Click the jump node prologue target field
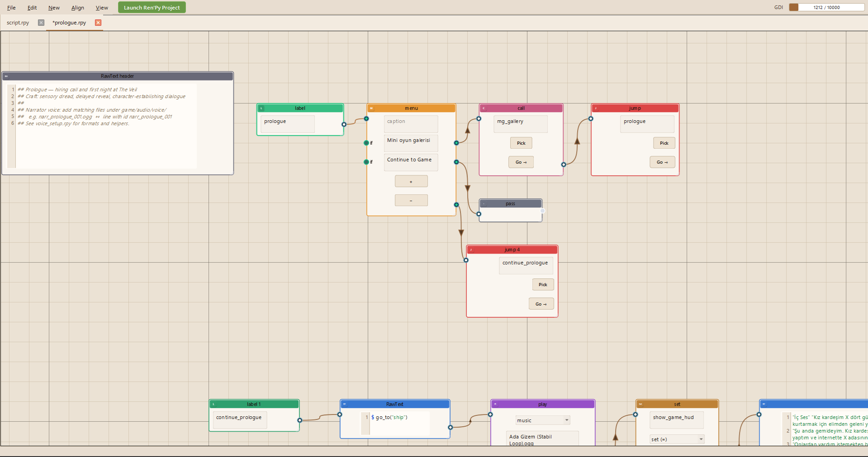 (647, 124)
